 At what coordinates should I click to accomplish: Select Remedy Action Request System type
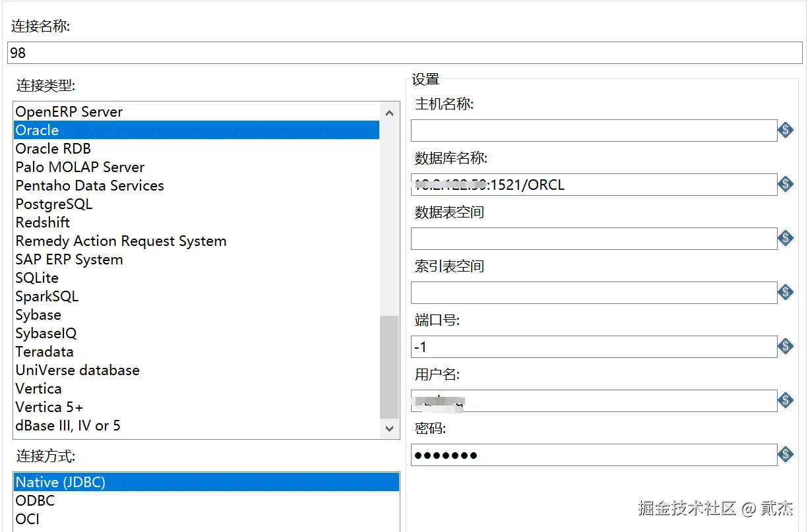point(197,241)
